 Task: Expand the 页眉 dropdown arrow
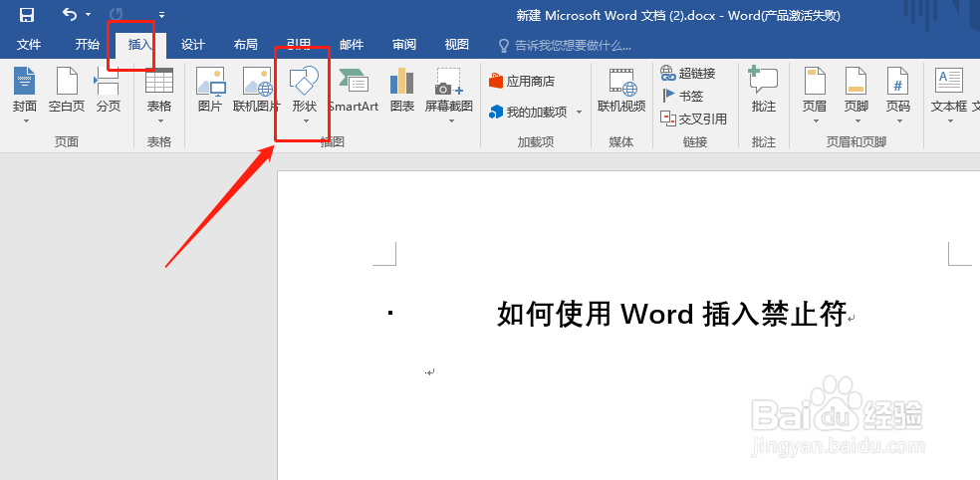coord(816,120)
